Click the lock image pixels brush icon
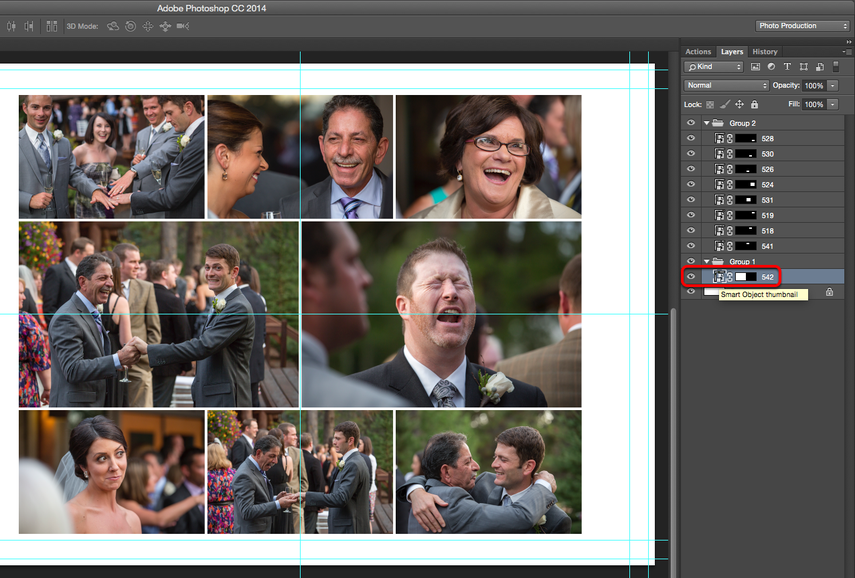855x578 pixels. click(x=725, y=104)
